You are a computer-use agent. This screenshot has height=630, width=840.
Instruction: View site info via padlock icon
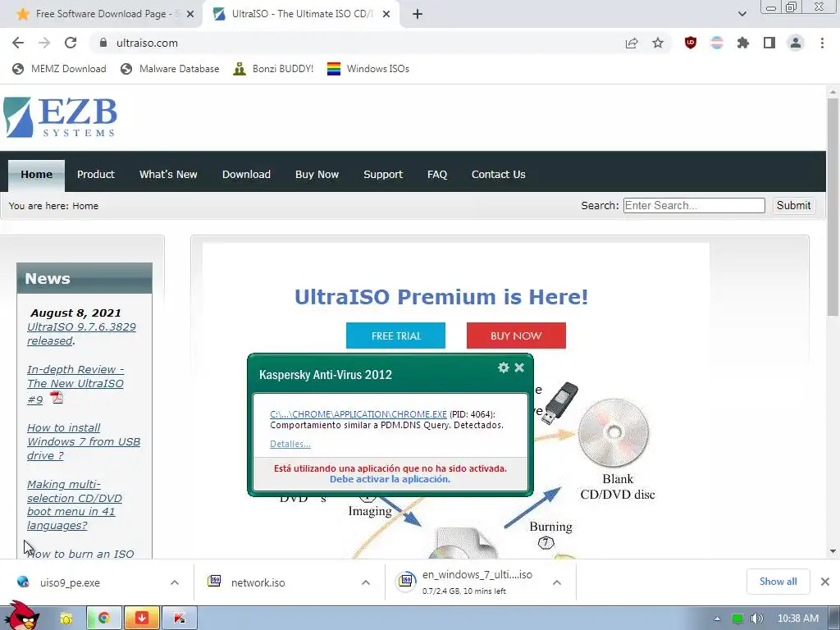(x=103, y=43)
